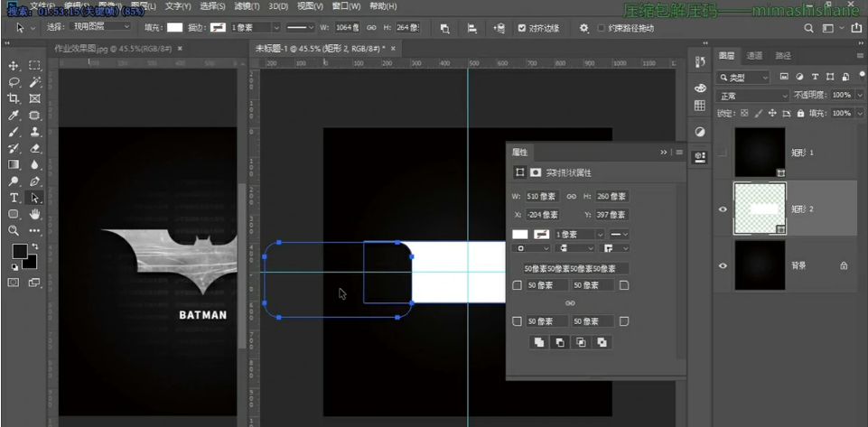
Task: Toggle the 对齐边缘 checkbox
Action: pos(521,28)
